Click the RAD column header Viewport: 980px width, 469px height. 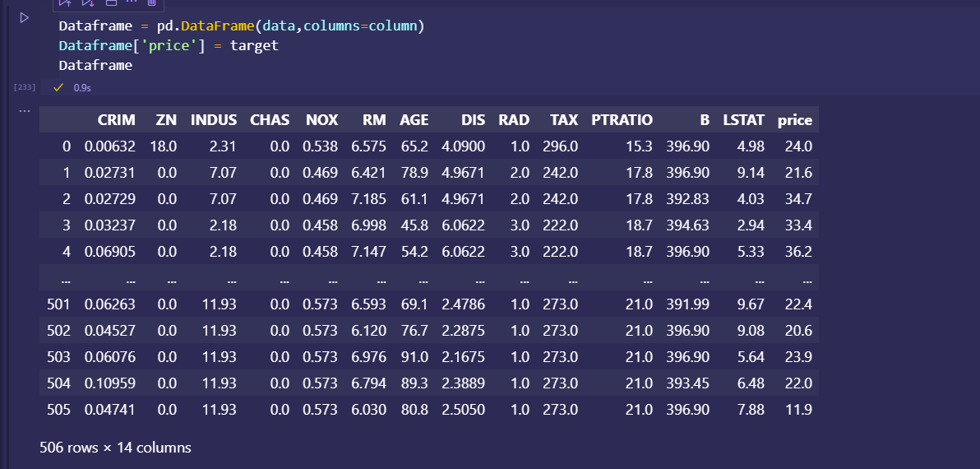pyautogui.click(x=514, y=120)
